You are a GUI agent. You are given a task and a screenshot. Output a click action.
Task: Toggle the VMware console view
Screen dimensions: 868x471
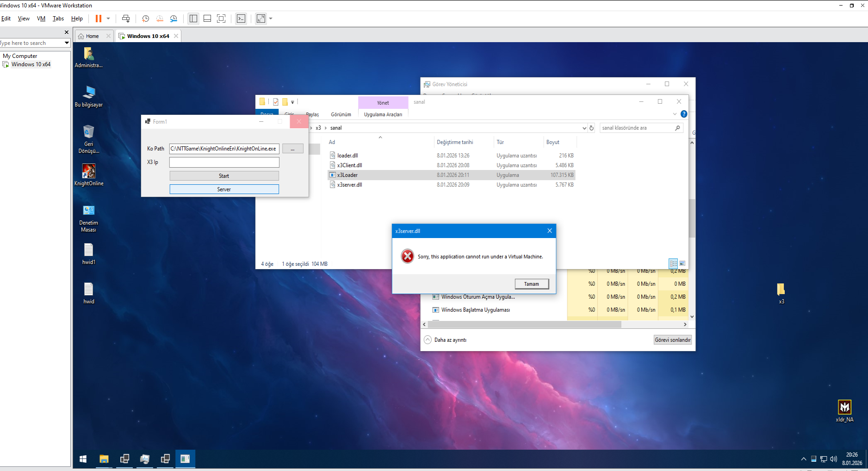(241, 19)
